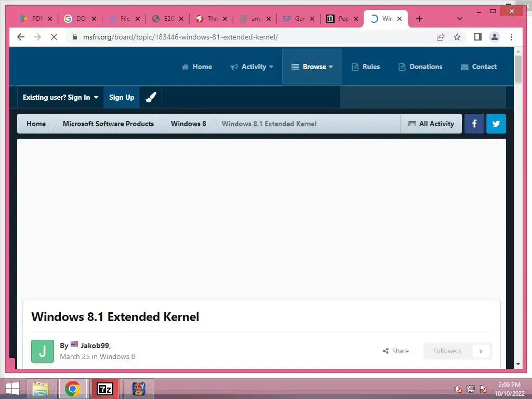The height and width of the screenshot is (399, 532).
Task: Click the scrollbar up arrow
Action: coord(518,51)
